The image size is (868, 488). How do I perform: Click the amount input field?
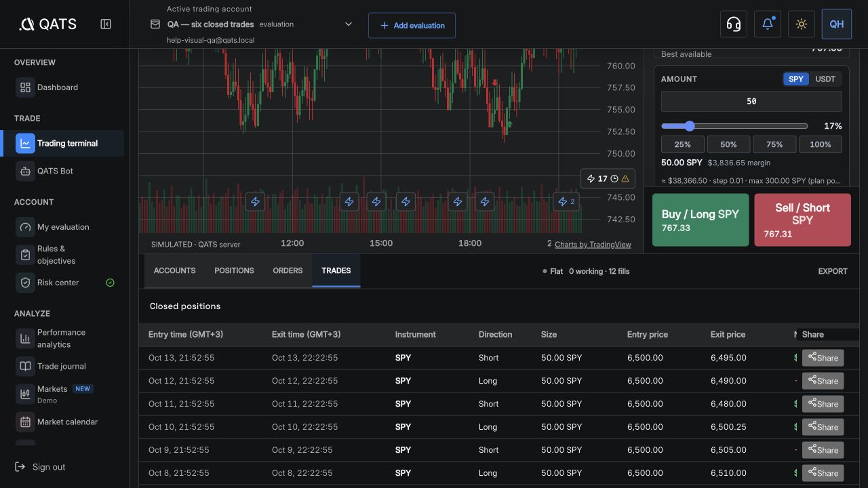point(751,102)
